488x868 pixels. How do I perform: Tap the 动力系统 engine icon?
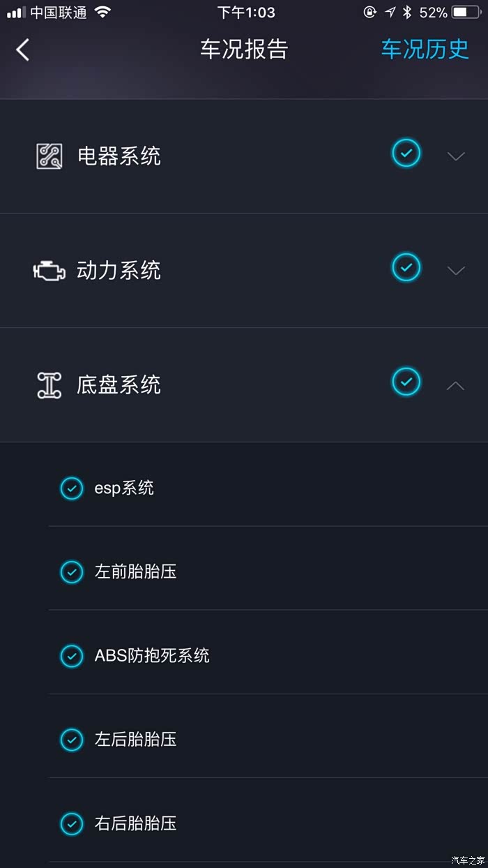49,271
